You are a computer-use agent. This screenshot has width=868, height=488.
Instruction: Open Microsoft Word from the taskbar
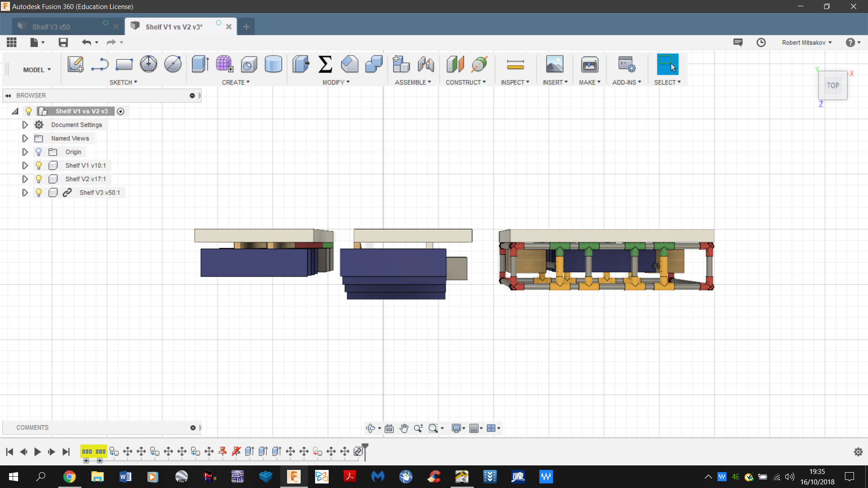125,477
